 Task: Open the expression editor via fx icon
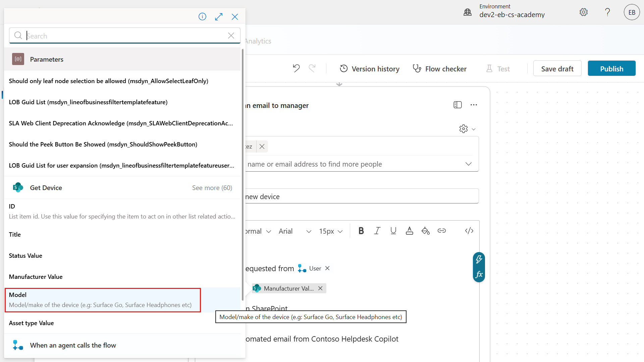coord(479,274)
